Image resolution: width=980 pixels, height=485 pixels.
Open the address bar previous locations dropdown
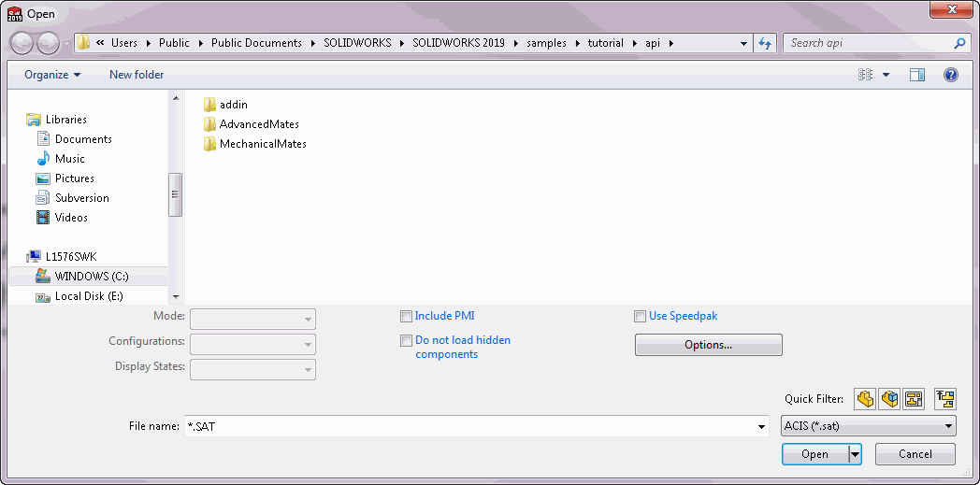743,44
